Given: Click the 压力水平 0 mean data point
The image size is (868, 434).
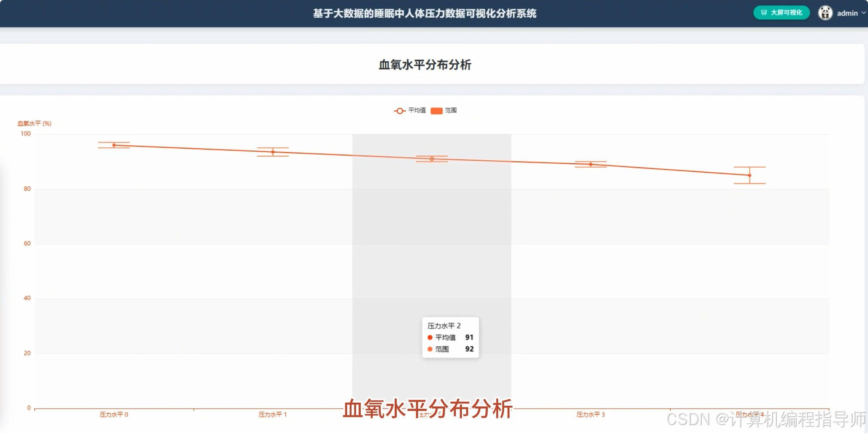Looking at the screenshot, I should 114,145.
